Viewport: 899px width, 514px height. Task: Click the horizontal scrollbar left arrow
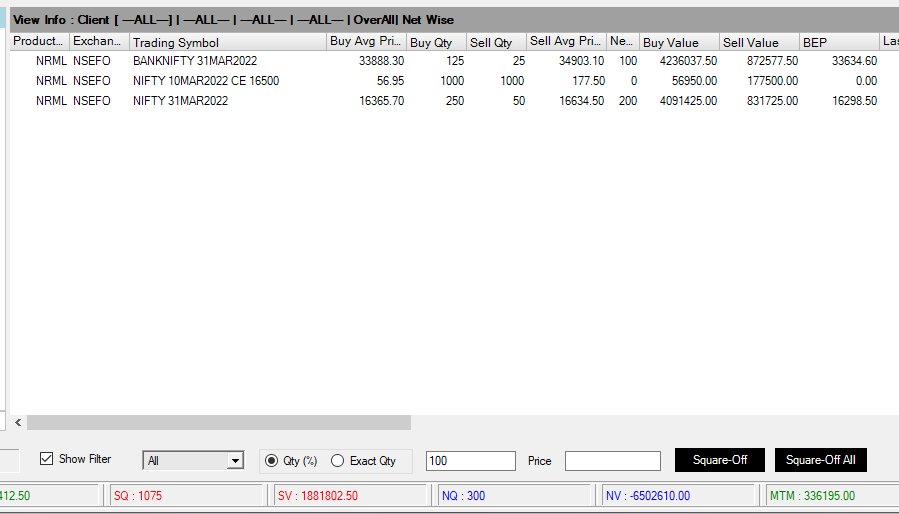click(x=18, y=423)
